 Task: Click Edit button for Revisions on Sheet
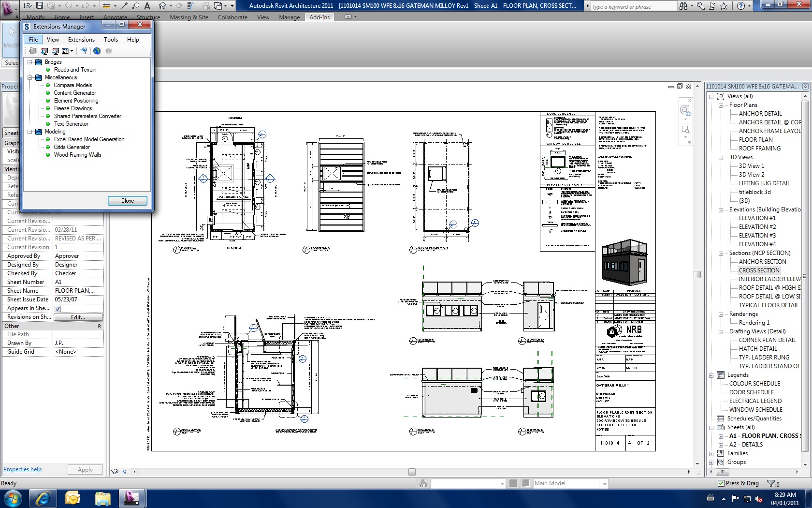tap(78, 317)
